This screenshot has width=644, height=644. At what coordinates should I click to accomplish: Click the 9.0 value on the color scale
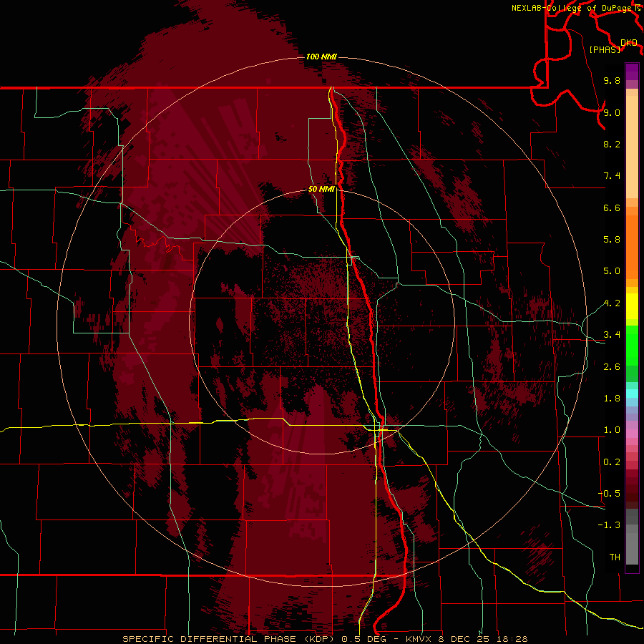[x=612, y=112]
